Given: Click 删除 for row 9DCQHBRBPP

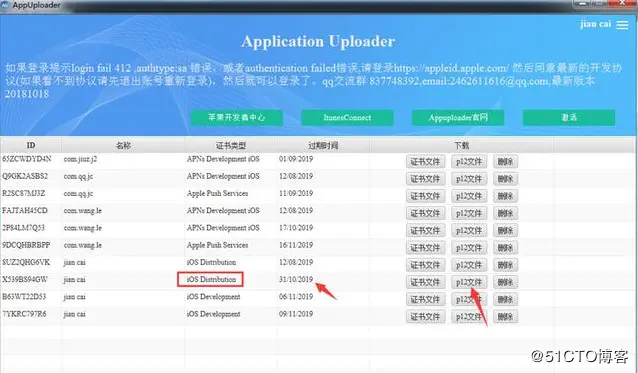Looking at the screenshot, I should [x=505, y=248].
